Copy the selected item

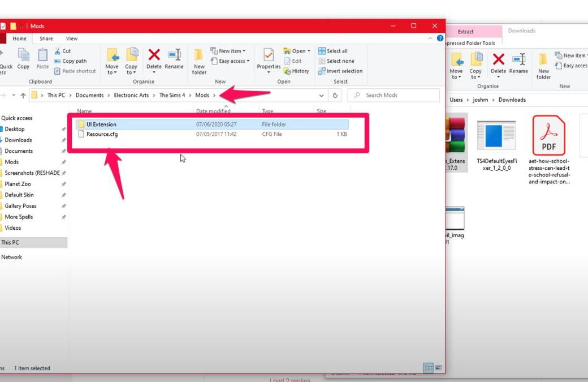[x=23, y=59]
